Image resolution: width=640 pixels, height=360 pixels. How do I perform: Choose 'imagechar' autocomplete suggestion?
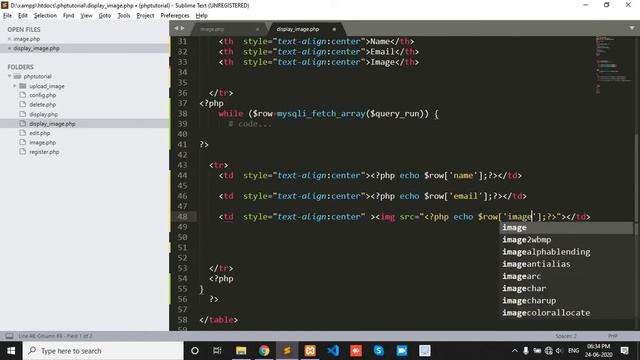567,289
